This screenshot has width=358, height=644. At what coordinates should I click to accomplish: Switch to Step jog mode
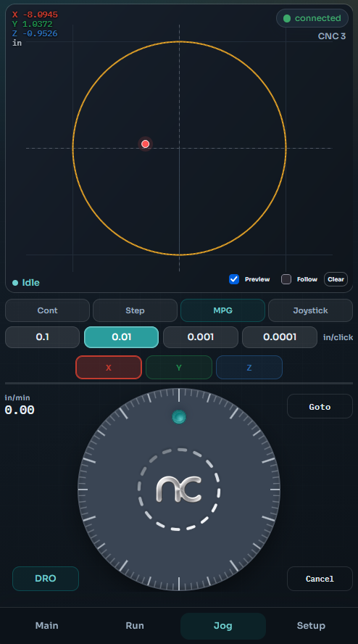(135, 310)
